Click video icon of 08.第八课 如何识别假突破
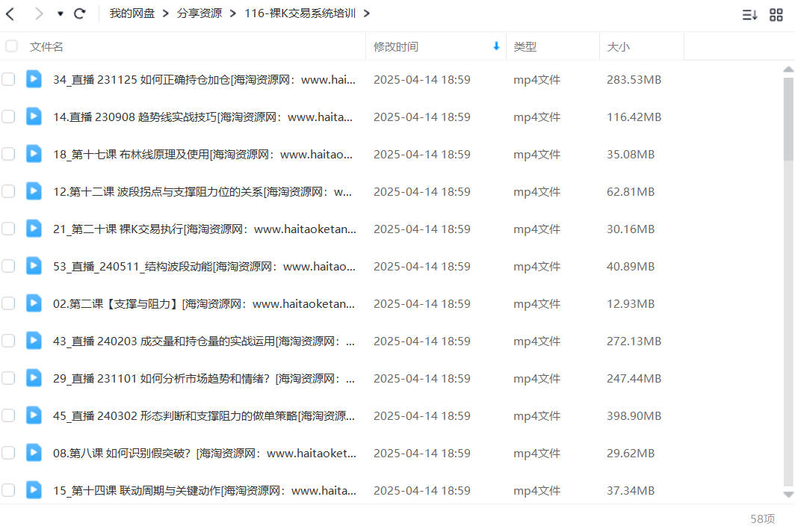 coord(34,453)
